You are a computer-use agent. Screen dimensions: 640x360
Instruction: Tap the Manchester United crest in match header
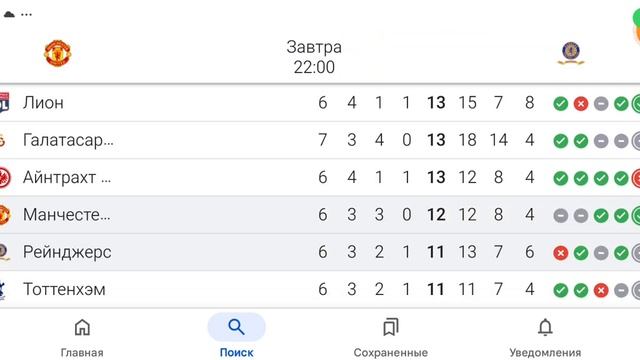[x=58, y=53]
